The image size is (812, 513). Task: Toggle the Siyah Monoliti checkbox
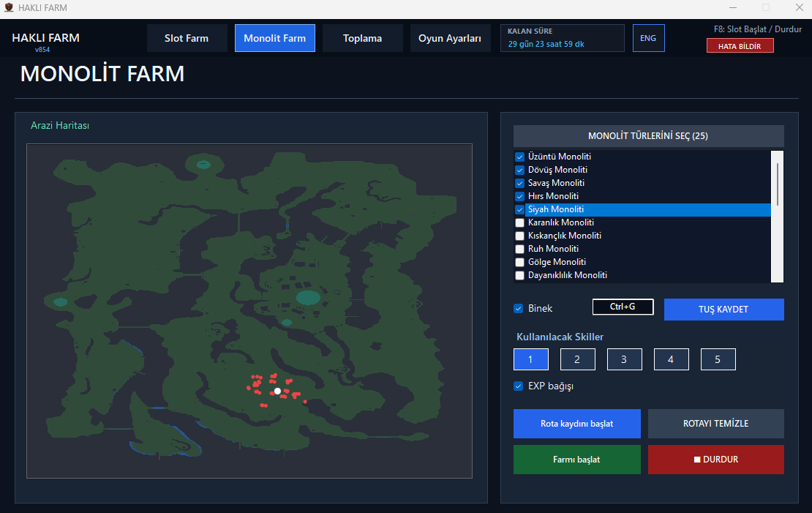519,210
